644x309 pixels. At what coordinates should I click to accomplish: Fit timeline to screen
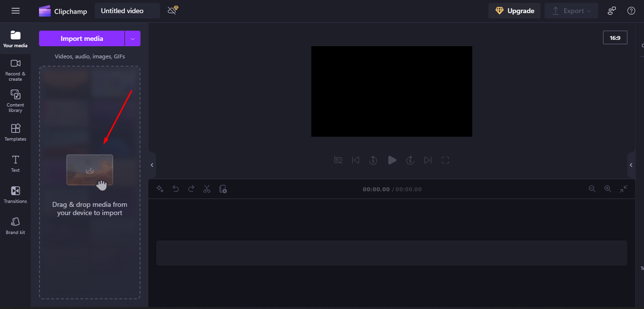coord(623,189)
